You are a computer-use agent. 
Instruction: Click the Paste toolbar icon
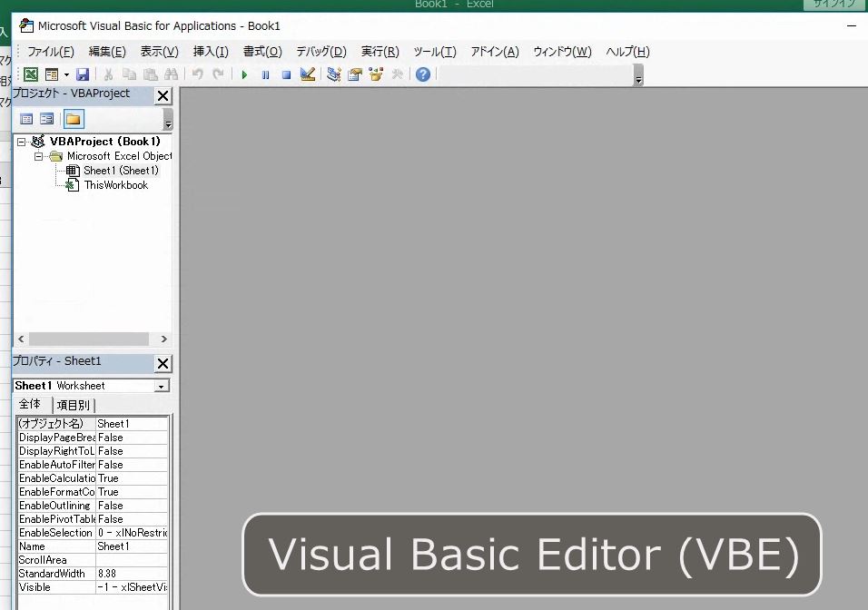pos(150,74)
